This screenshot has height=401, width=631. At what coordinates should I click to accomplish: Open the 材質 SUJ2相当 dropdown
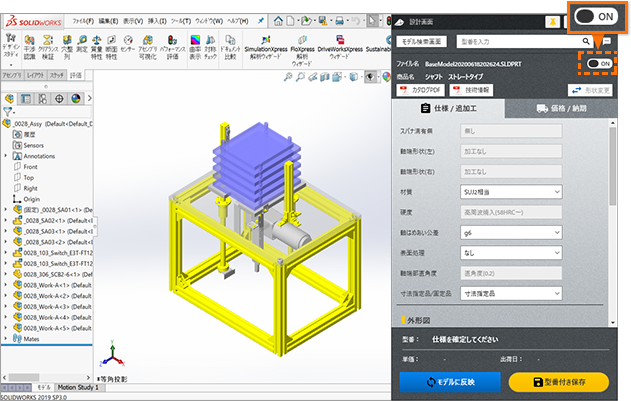[511, 191]
